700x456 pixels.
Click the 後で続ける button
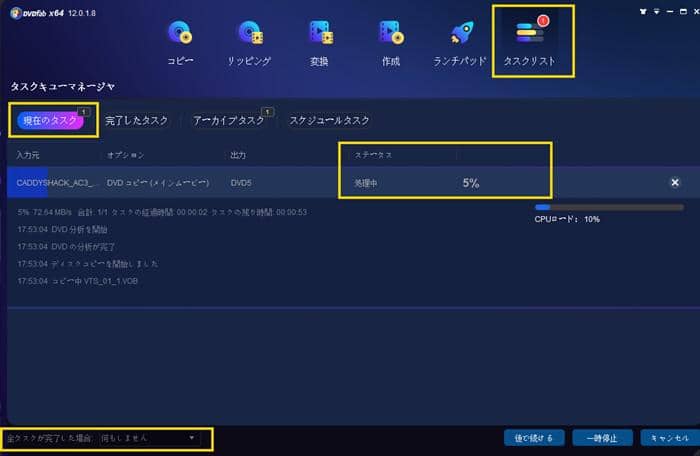pyautogui.click(x=535, y=438)
